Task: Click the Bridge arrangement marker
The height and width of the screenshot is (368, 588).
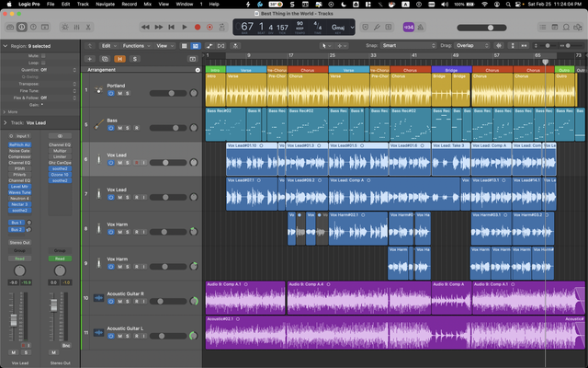Action: (x=451, y=70)
